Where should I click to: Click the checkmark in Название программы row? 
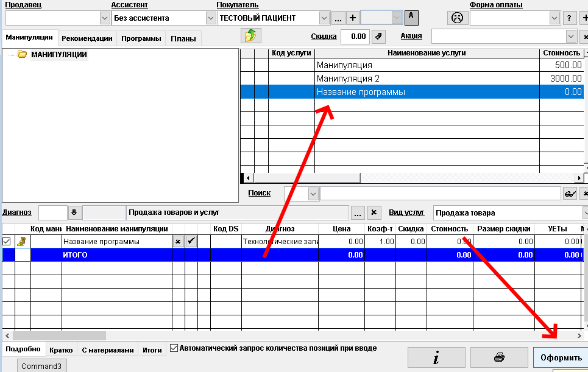[x=191, y=242]
